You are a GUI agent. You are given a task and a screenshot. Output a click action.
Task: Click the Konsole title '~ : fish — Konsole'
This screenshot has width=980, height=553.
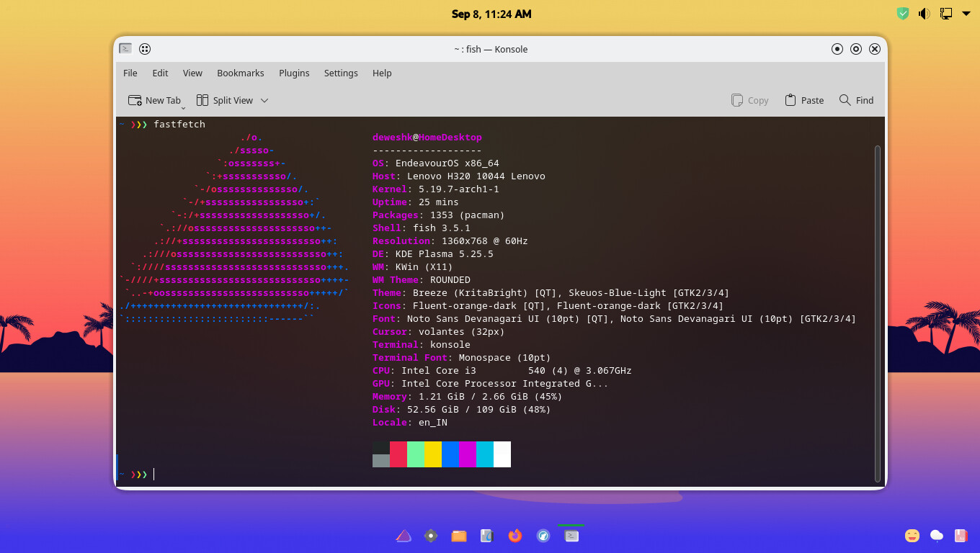pos(491,49)
